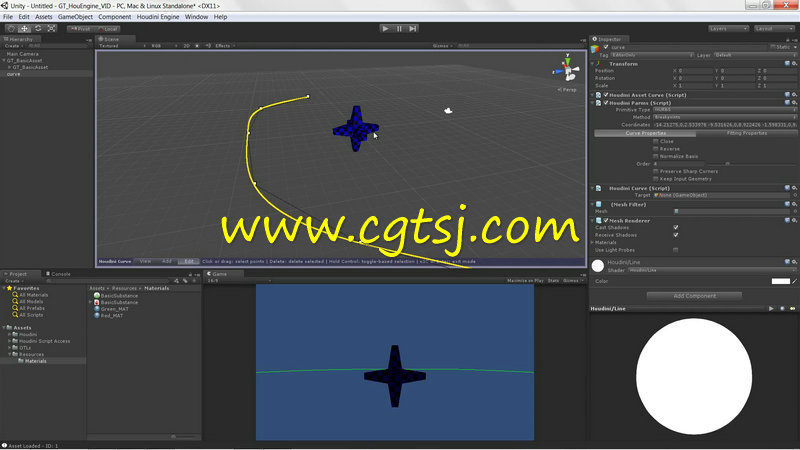Open Transform component help book icon
This screenshot has width=800, height=450.
[787, 64]
